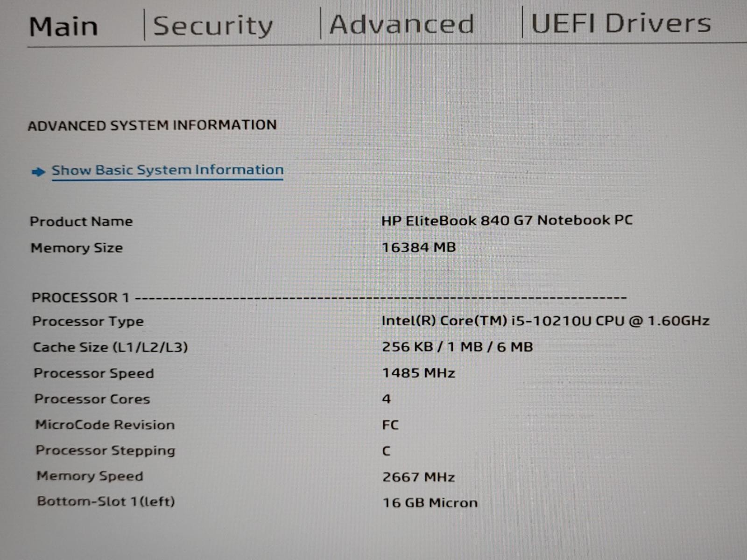
Task: Select the MicroCode Revision label
Action: coord(105,425)
